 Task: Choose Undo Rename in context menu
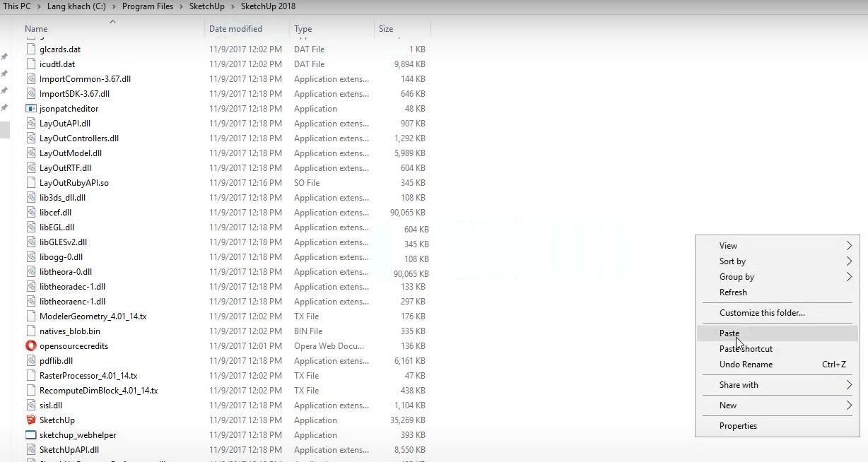pos(777,365)
